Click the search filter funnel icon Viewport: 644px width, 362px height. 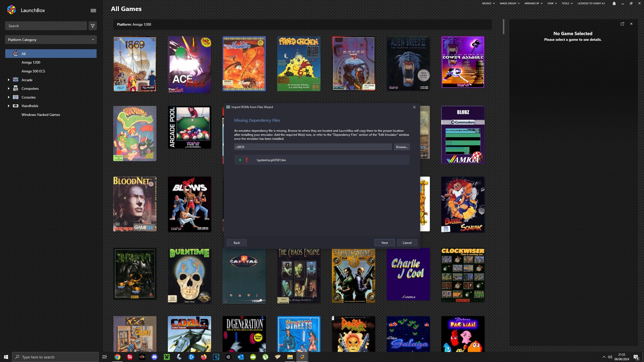click(x=93, y=26)
